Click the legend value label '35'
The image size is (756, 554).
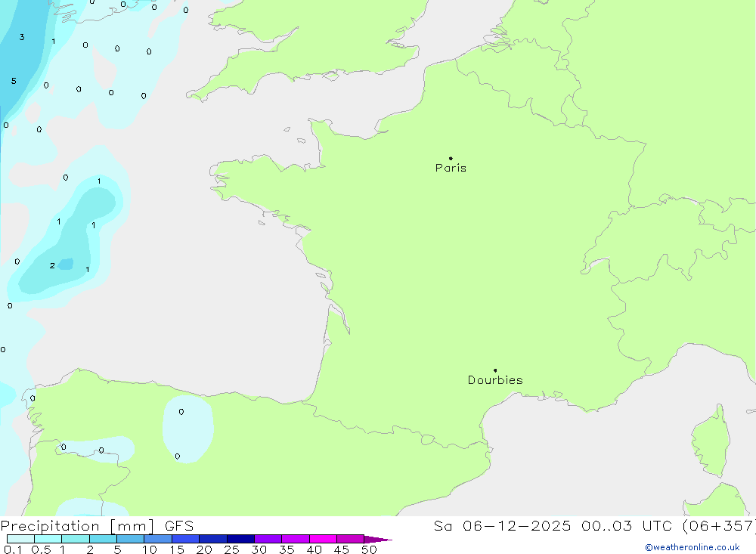click(x=287, y=549)
